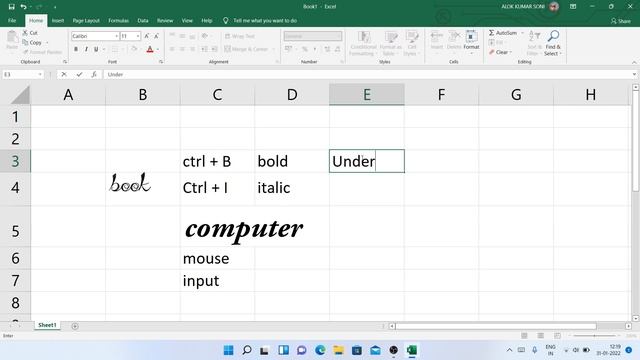The height and width of the screenshot is (360, 640).
Task: Open the Name Box dropdown arrow
Action: click(40, 74)
